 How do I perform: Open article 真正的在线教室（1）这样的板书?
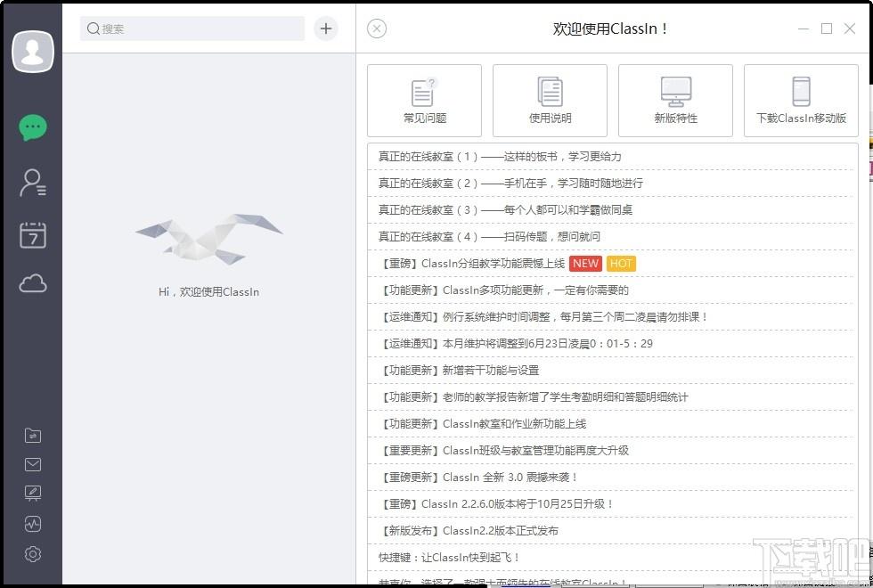point(612,157)
